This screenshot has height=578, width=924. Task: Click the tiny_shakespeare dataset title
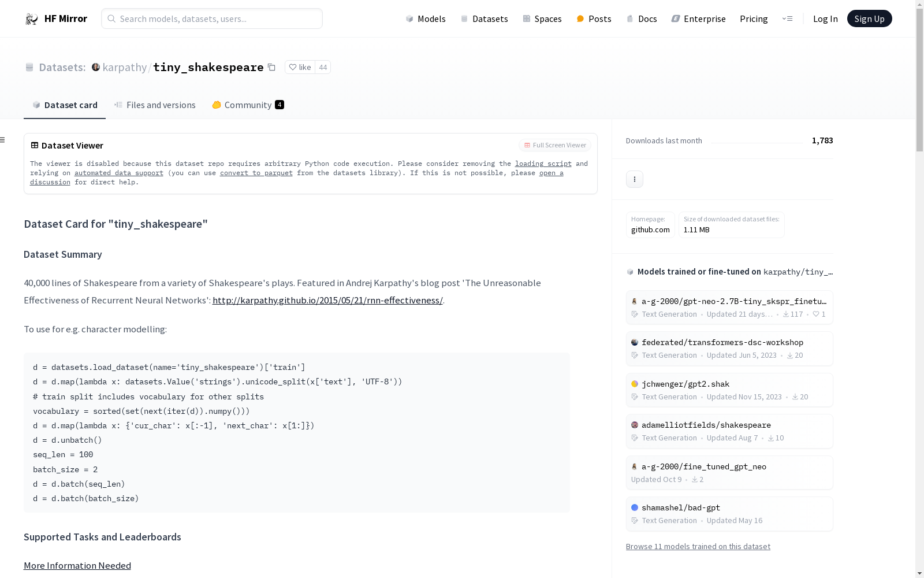point(208,67)
